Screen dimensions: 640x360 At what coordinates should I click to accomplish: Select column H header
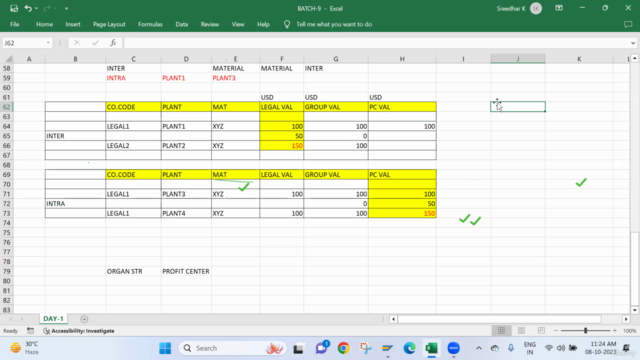pos(402,59)
